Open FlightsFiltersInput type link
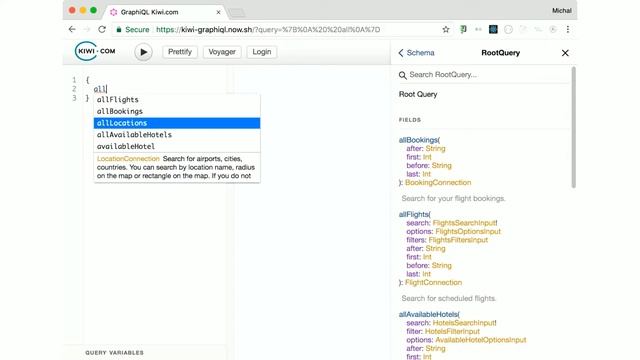Image resolution: width=640 pixels, height=360 pixels. pyautogui.click(x=458, y=240)
